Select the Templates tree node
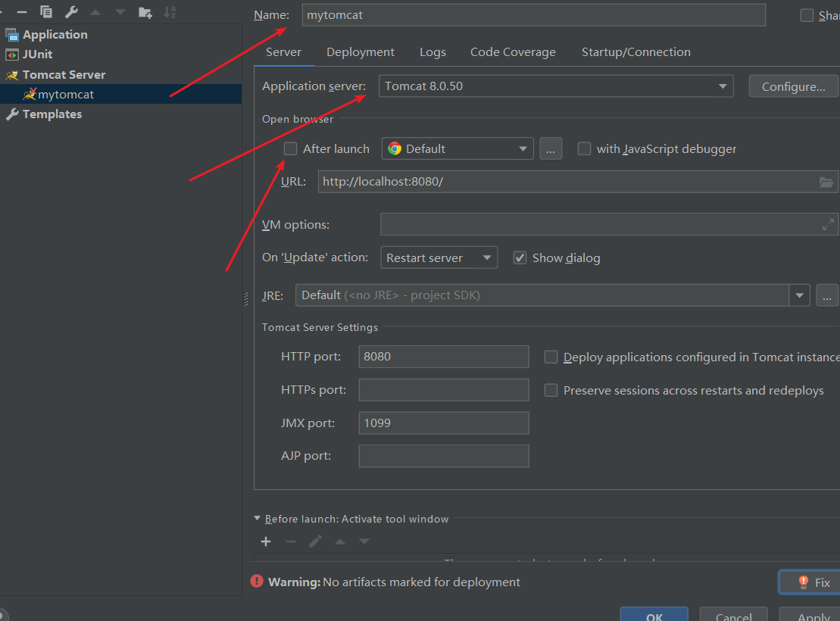The height and width of the screenshot is (621, 840). coord(52,114)
